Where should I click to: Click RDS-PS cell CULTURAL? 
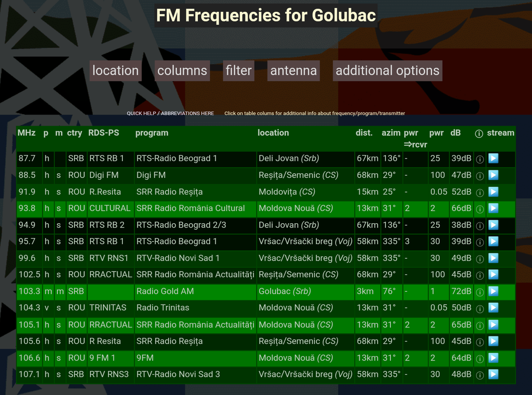(x=111, y=208)
